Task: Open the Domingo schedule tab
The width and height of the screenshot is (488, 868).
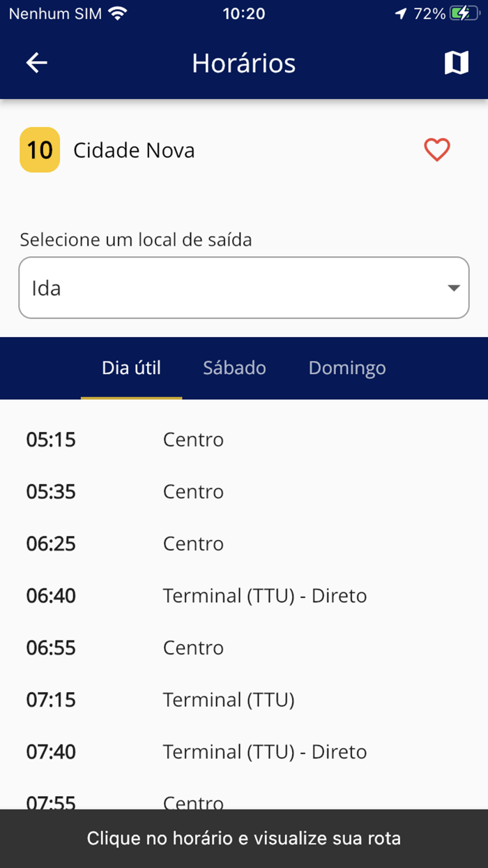Action: (x=346, y=368)
